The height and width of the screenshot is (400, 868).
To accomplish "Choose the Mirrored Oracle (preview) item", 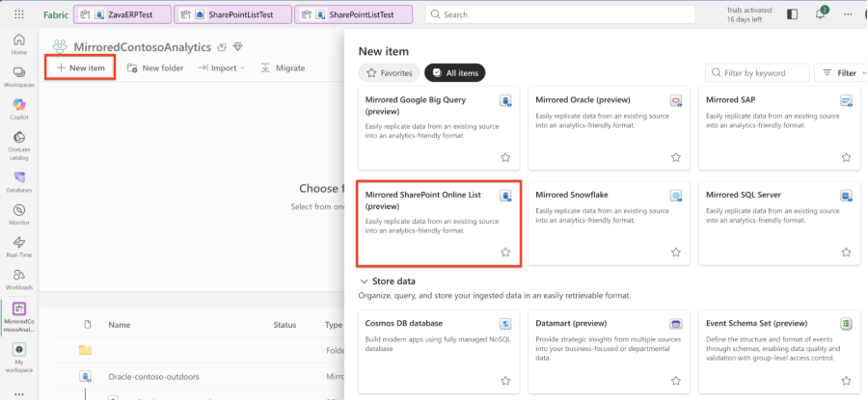I will [610, 128].
